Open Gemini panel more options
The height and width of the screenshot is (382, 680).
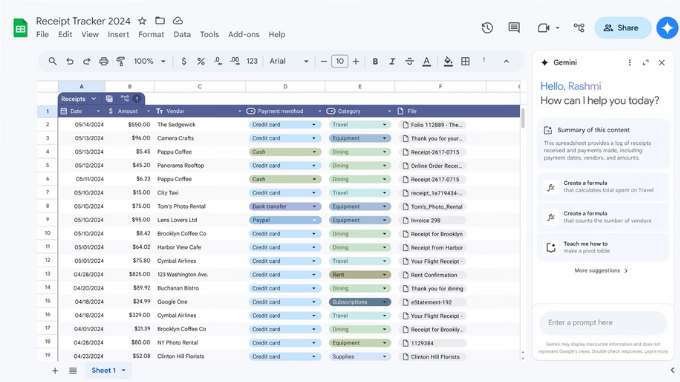(630, 62)
